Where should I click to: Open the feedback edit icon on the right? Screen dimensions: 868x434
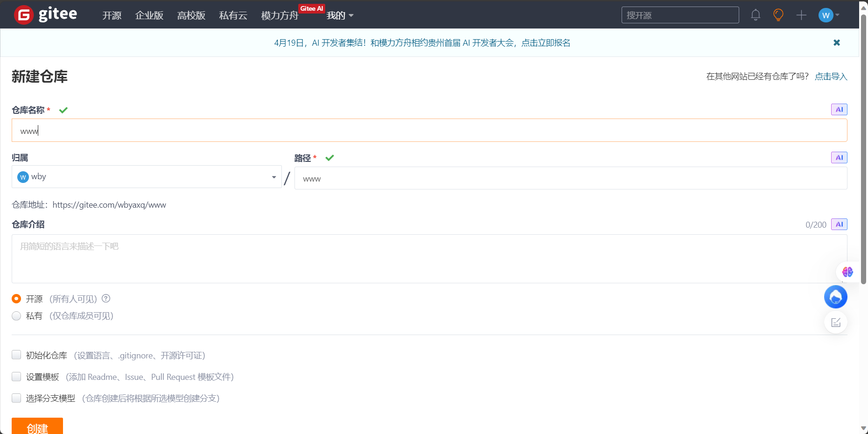[836, 322]
